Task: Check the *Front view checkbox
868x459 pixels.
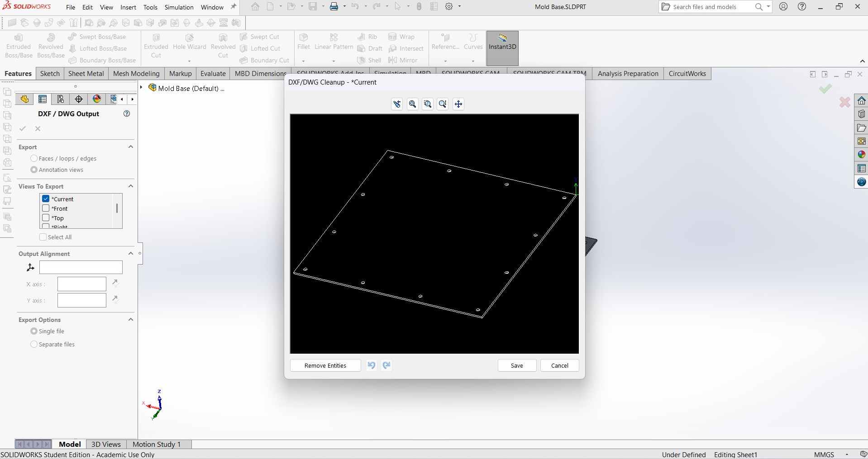Action: pyautogui.click(x=46, y=208)
